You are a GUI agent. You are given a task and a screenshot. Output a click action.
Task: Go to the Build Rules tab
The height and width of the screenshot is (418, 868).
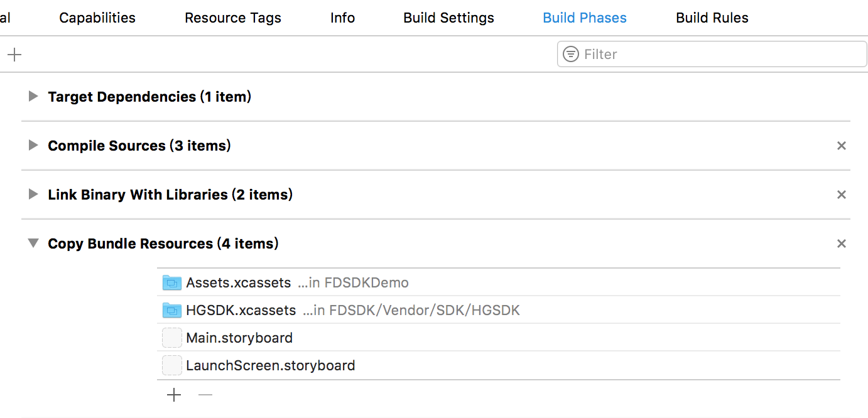(x=712, y=18)
